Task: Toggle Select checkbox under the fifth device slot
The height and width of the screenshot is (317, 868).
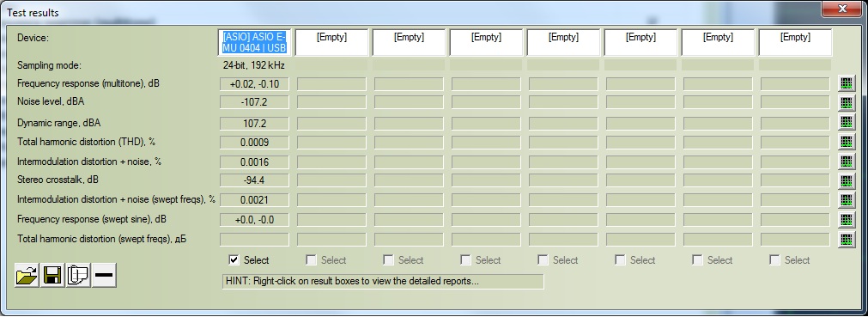Action: coord(543,260)
